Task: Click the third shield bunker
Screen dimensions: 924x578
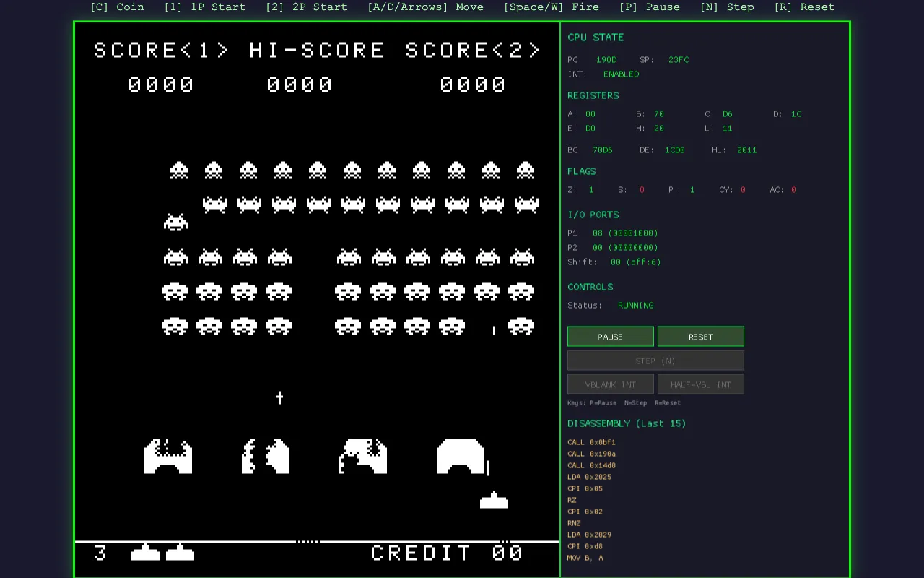Action: pos(363,457)
